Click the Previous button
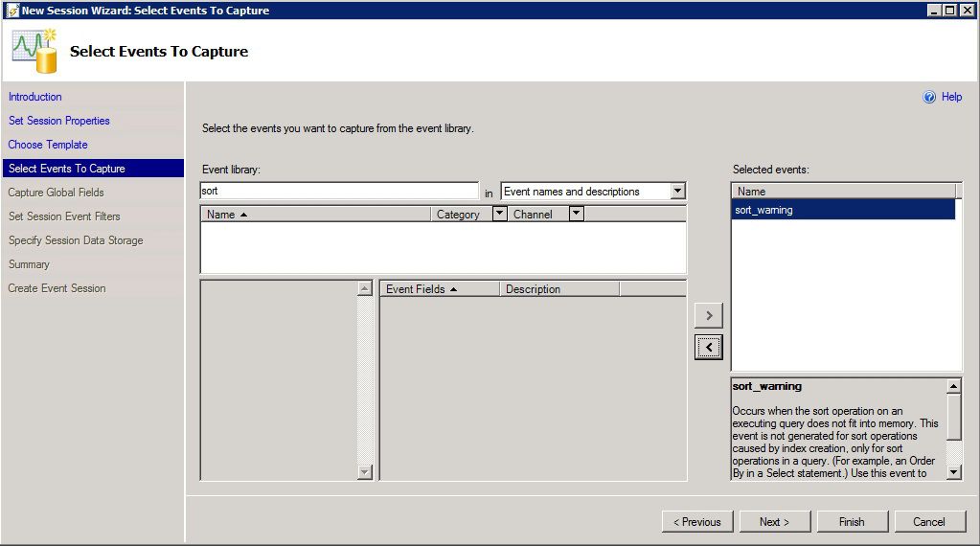The image size is (980, 546). 696,522
